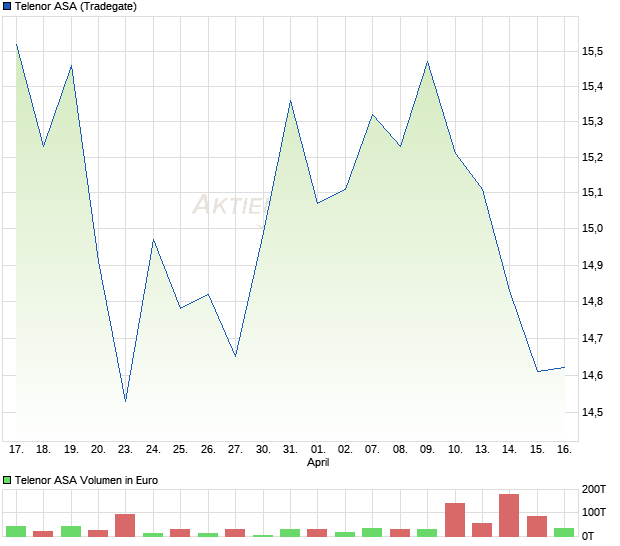Click the 15,5 price axis label
The width and height of the screenshot is (620, 546).
(x=593, y=51)
